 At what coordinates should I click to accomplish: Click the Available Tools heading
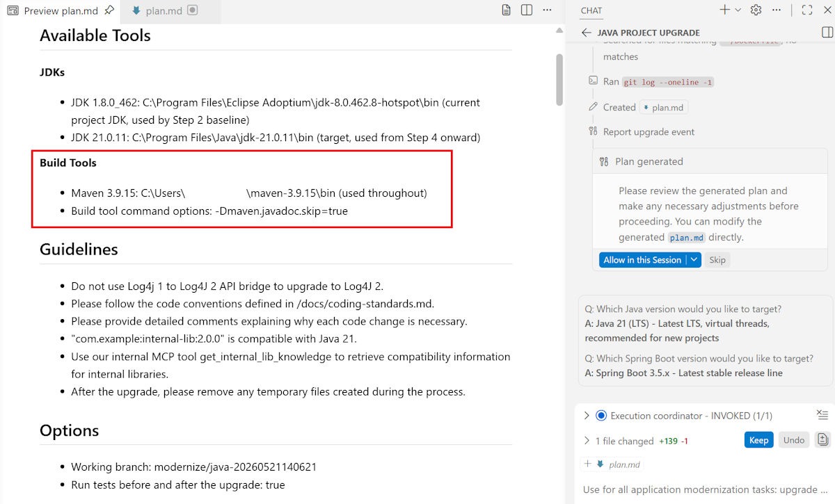95,35
